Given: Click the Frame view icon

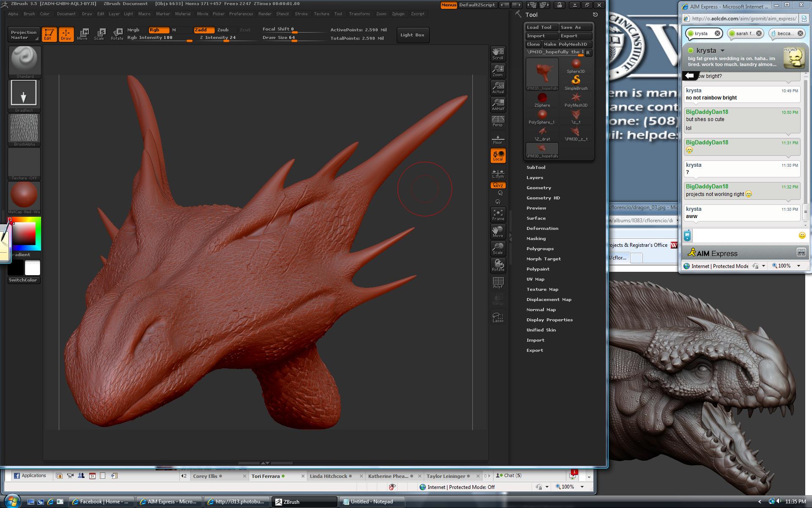Looking at the screenshot, I should click(x=498, y=214).
